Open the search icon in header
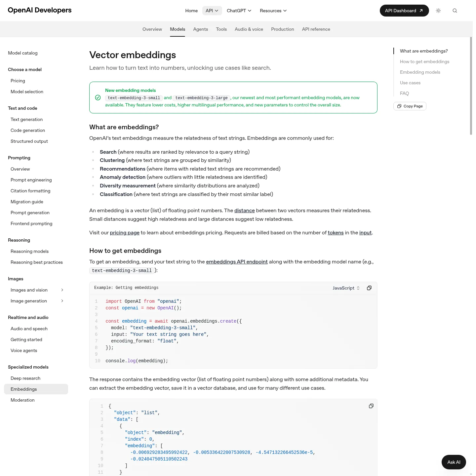 [x=455, y=11]
